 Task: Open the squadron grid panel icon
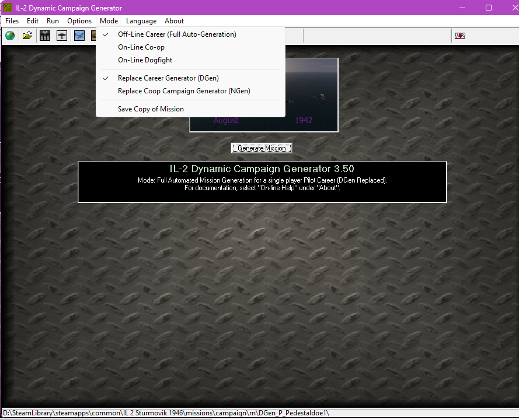pos(45,36)
